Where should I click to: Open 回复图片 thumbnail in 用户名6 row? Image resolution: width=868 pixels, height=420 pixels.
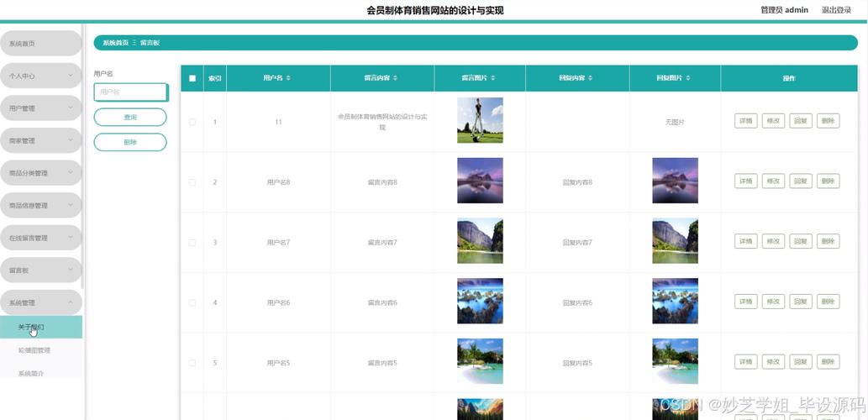point(675,301)
